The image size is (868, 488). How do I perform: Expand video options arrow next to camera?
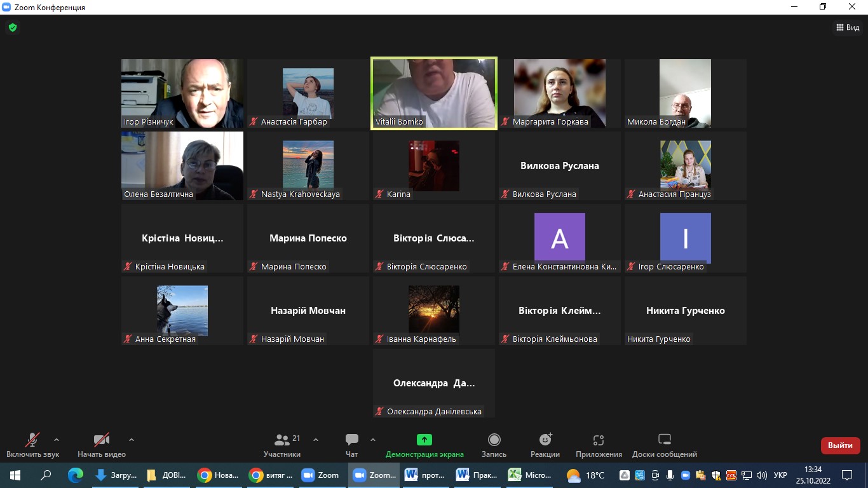point(132,440)
